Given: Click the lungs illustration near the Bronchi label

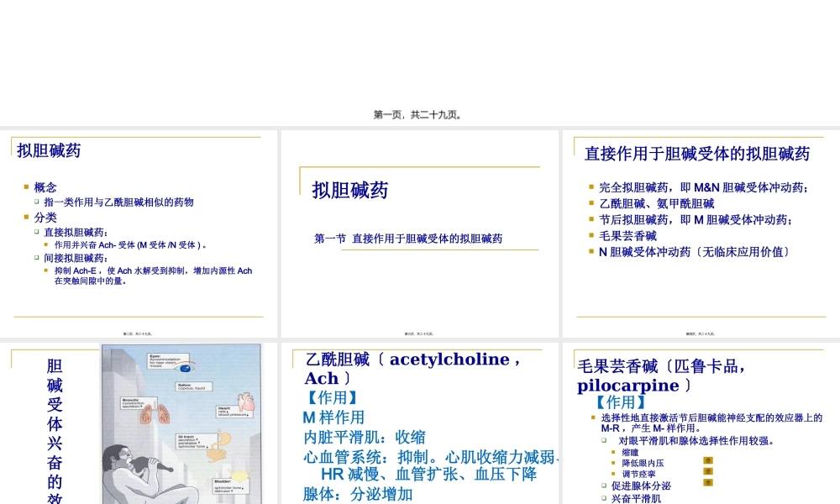Looking at the screenshot, I should click(155, 412).
